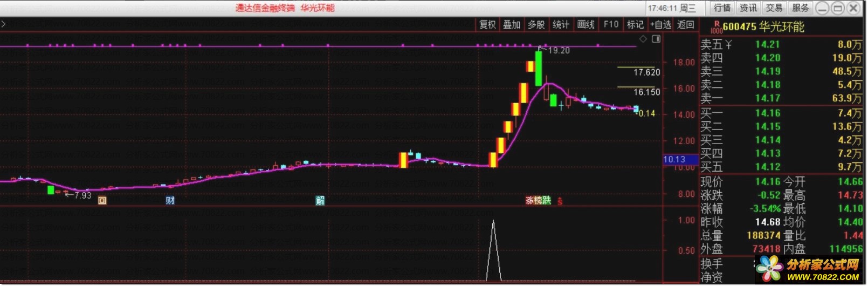The height and width of the screenshot is (286, 868).
Task: Click the red $ marker icon
Action: [560, 201]
